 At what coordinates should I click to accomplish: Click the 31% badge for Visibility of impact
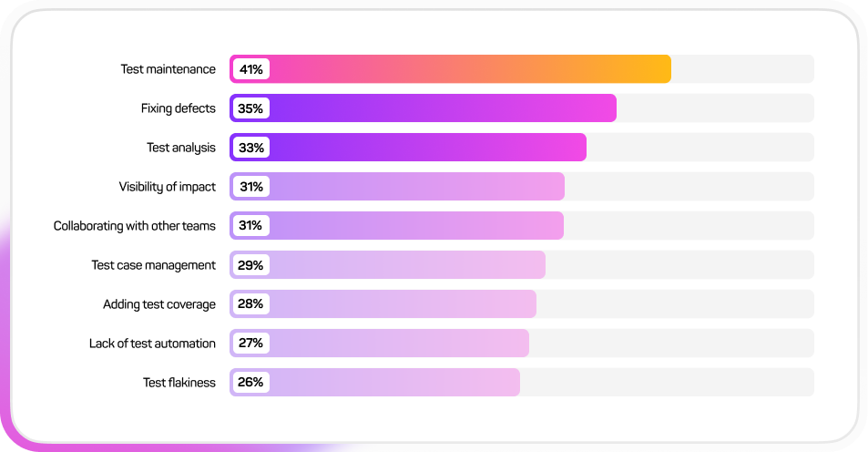[251, 187]
